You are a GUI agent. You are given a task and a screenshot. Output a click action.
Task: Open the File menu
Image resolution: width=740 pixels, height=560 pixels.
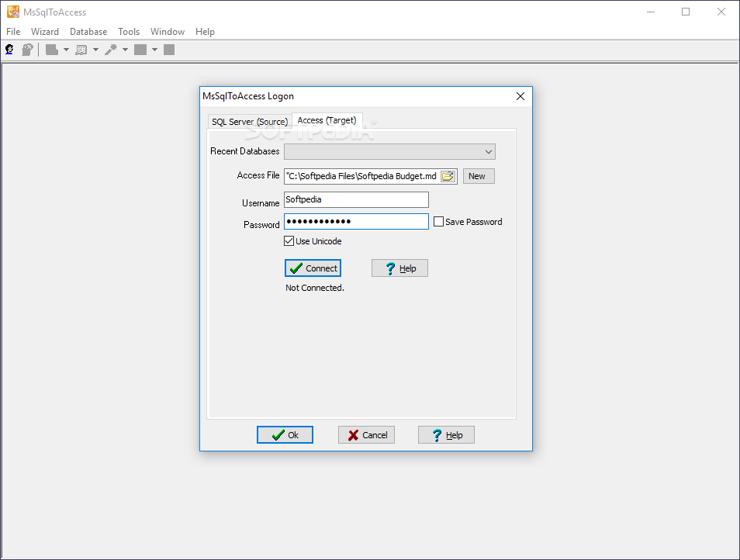click(x=13, y=32)
